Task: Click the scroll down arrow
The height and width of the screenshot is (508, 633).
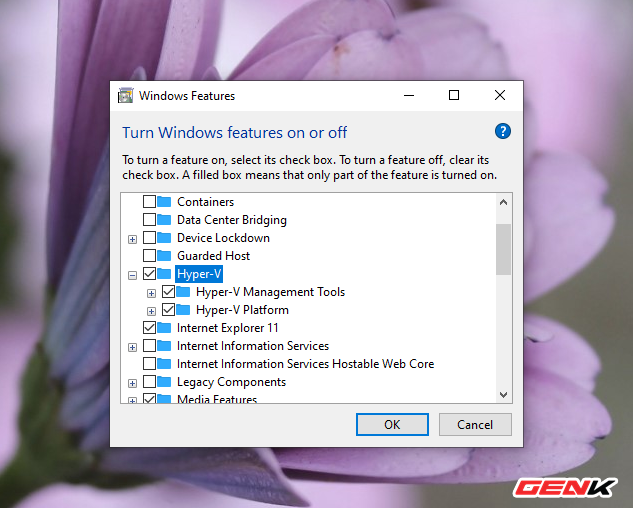Action: tap(503, 395)
